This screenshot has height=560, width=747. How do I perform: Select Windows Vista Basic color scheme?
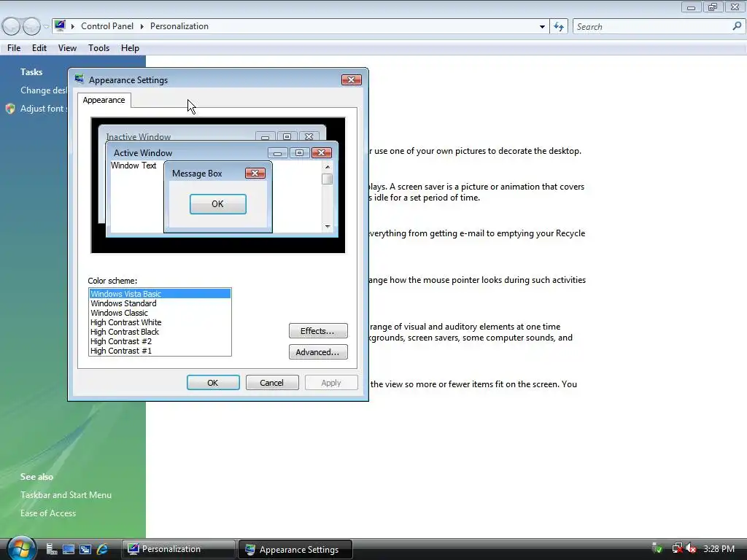160,294
